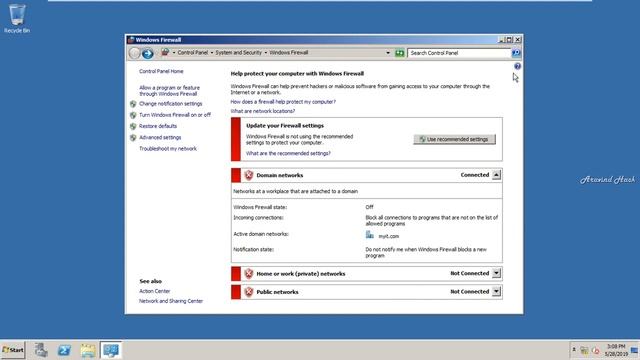Screen dimensions: 640x360
Task: Click Use recommended settings button
Action: tap(454, 139)
